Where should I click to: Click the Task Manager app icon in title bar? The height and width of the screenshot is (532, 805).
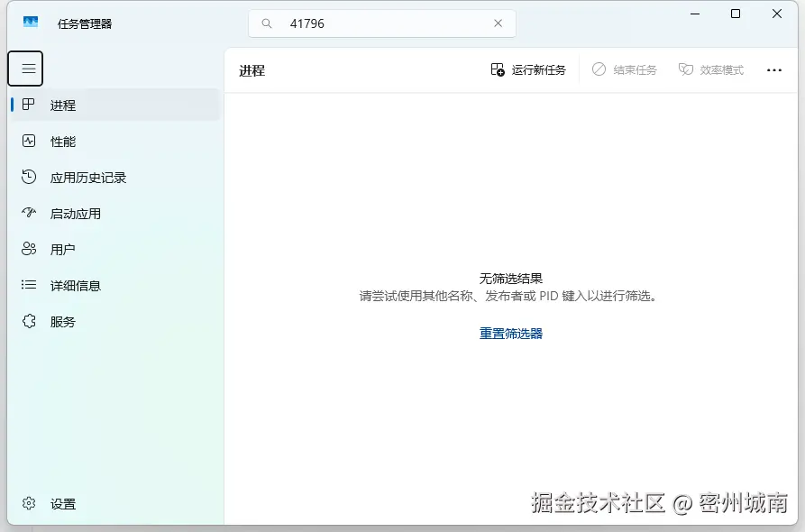point(31,22)
